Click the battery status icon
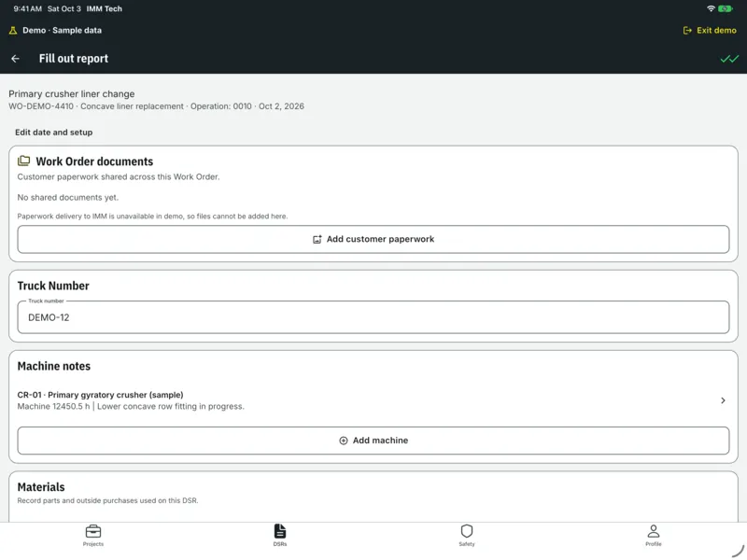This screenshot has width=747, height=560. click(726, 8)
